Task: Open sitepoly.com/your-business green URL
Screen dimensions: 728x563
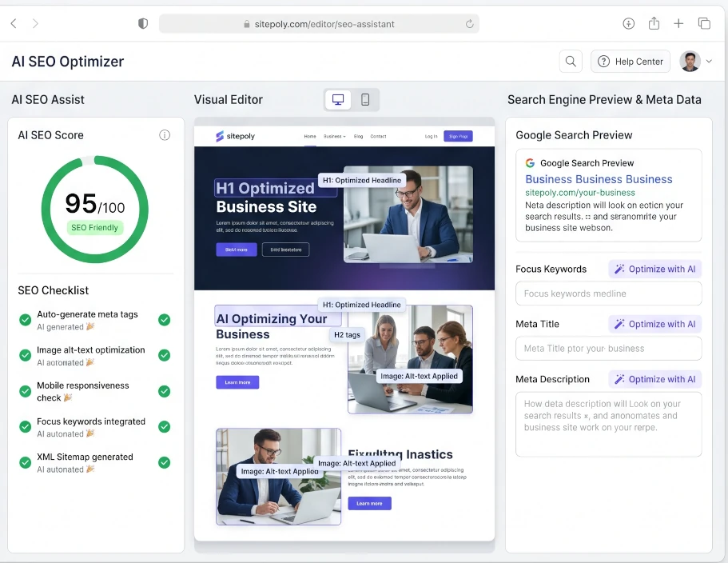Action: (580, 193)
